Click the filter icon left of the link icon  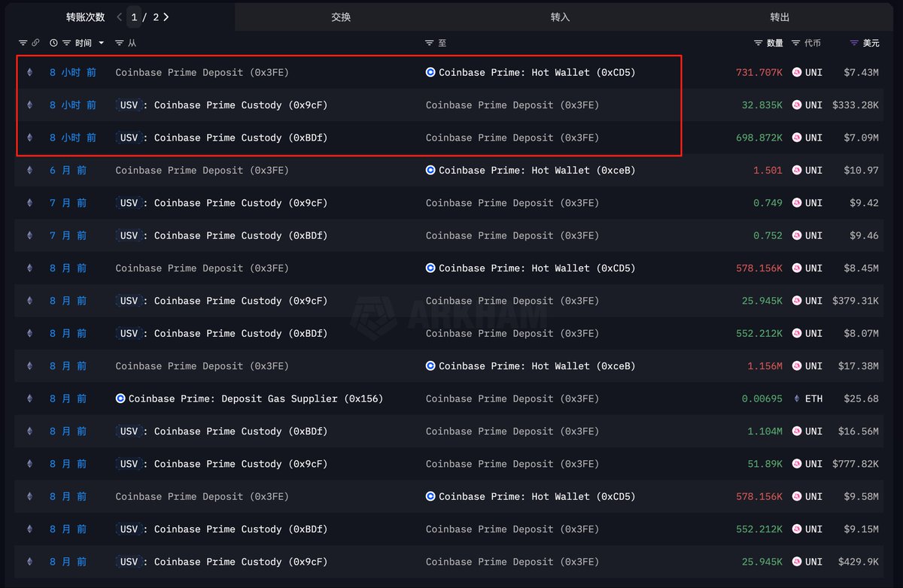(23, 43)
